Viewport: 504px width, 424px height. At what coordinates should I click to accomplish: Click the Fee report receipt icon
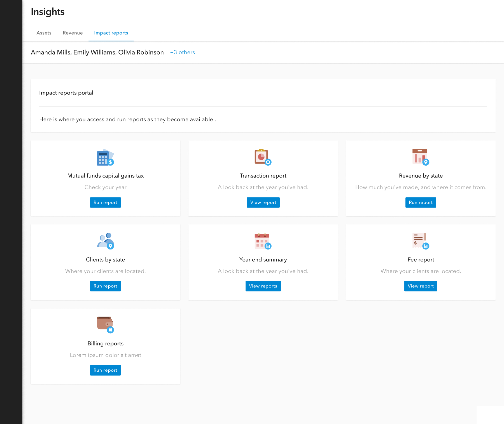pyautogui.click(x=421, y=241)
